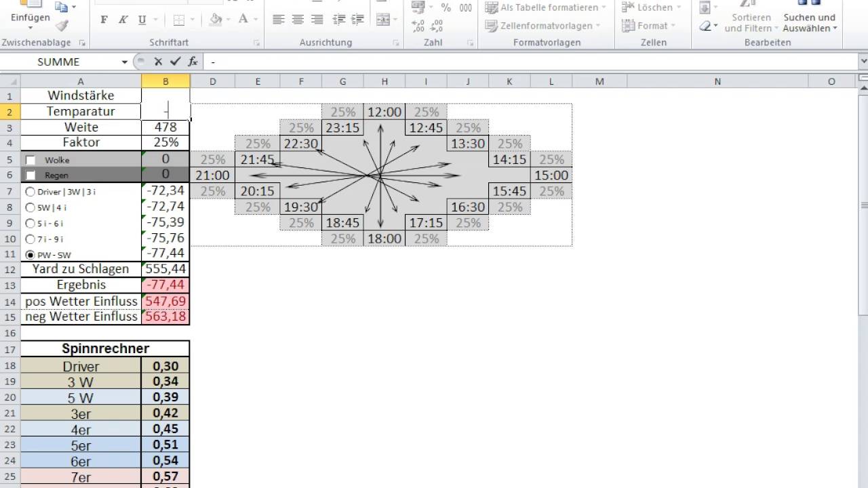Tick the Wolke checkbox
The height and width of the screenshot is (488, 868).
click(x=31, y=161)
